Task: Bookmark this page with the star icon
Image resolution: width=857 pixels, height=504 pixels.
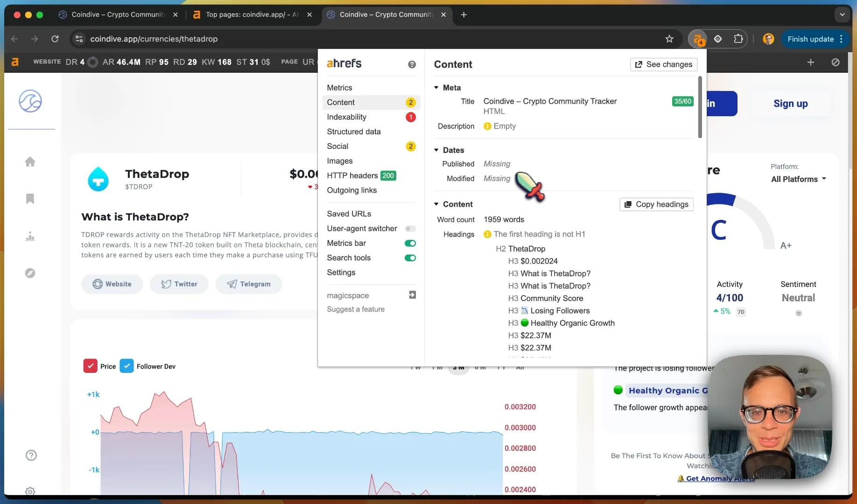Action: tap(669, 39)
